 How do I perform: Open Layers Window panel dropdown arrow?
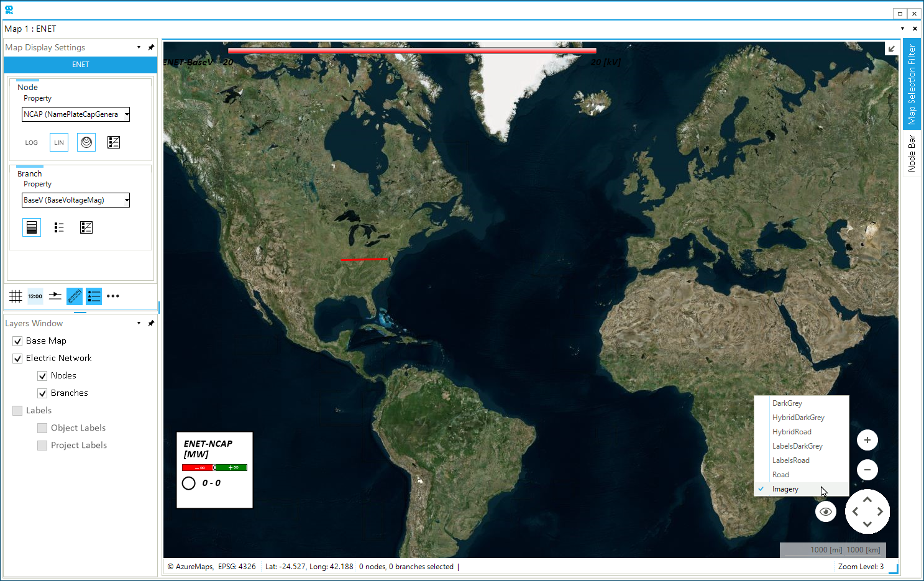point(139,323)
